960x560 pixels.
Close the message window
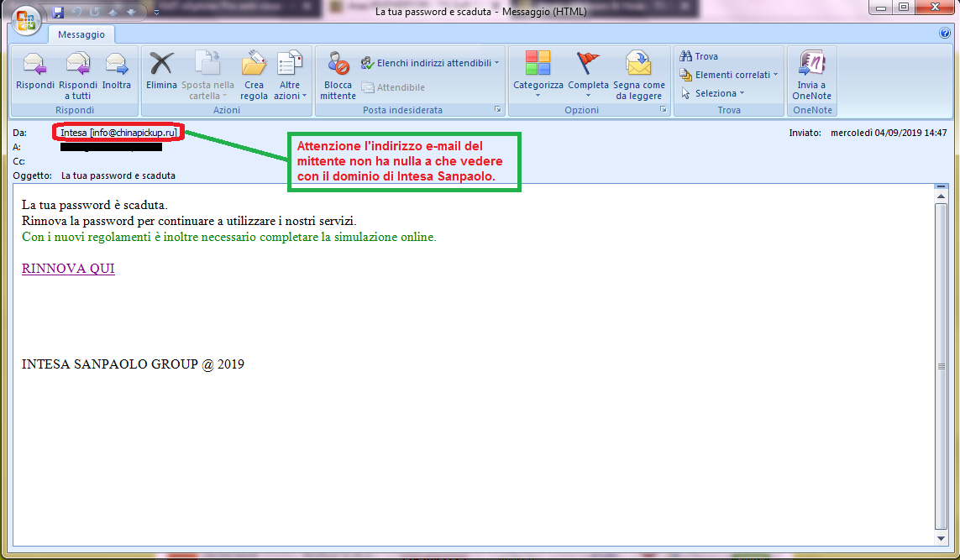[935, 8]
